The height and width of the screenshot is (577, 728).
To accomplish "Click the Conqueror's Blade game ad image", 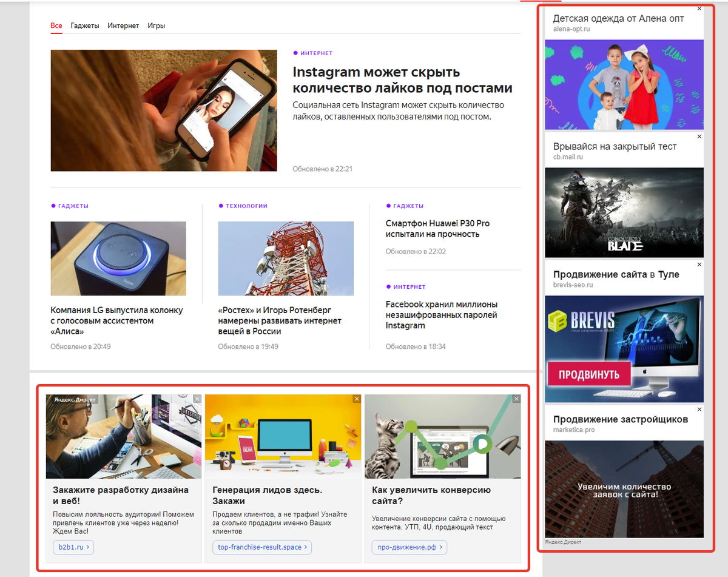I will [624, 212].
